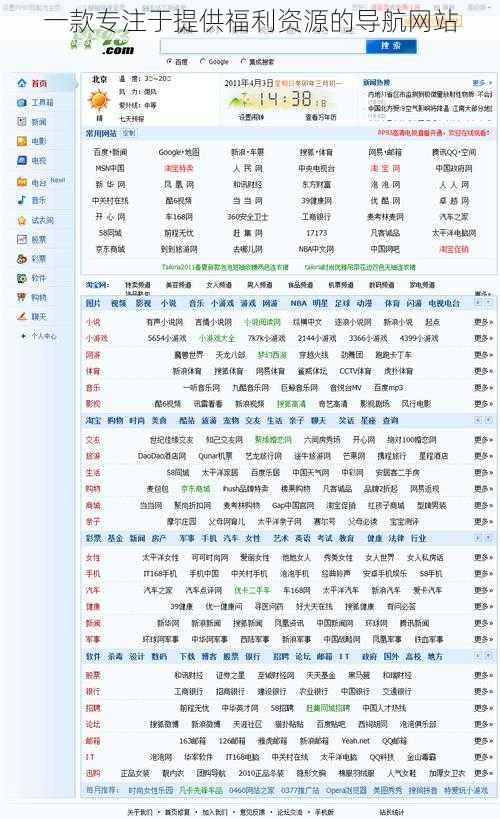
Task: Expand 更多 in the 小游戏 row
Action: [483, 338]
